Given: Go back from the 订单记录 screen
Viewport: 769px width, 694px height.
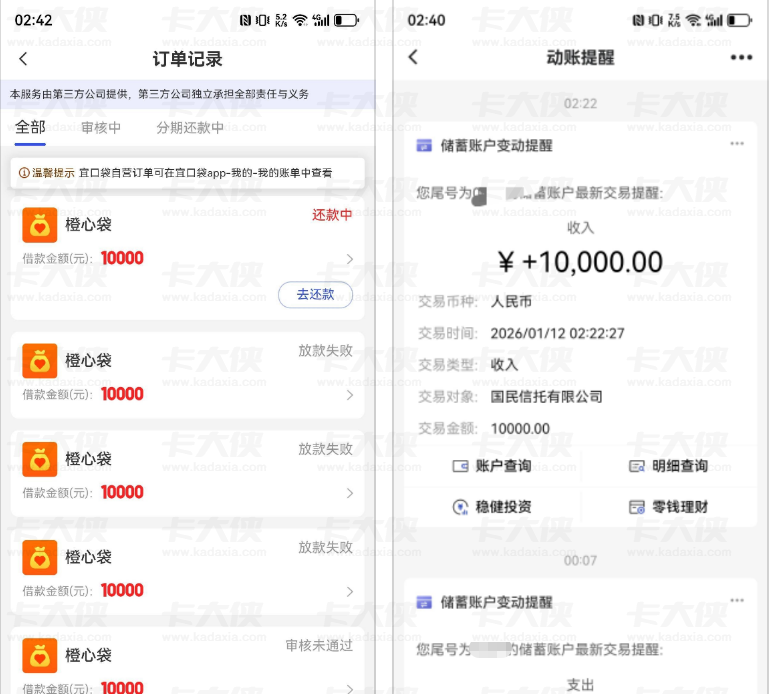Looking at the screenshot, I should pos(23,59).
